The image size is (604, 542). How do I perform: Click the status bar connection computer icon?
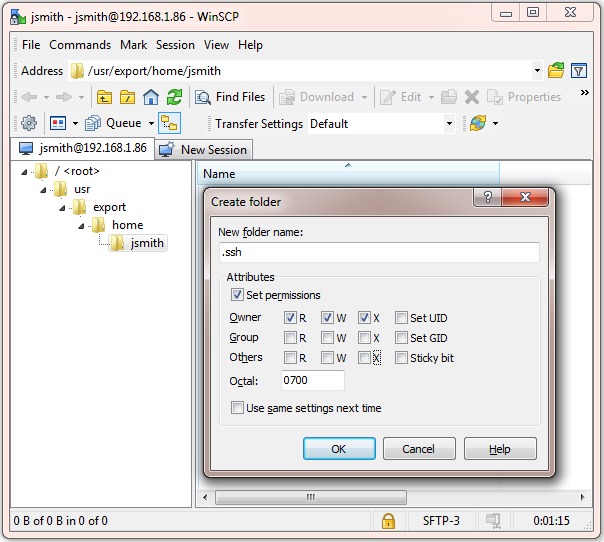493,521
